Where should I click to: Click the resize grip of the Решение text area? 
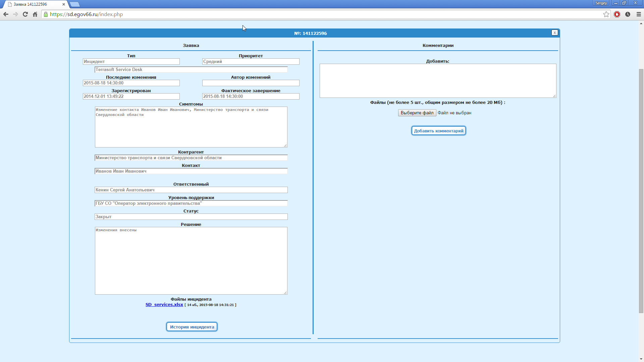[x=285, y=293]
